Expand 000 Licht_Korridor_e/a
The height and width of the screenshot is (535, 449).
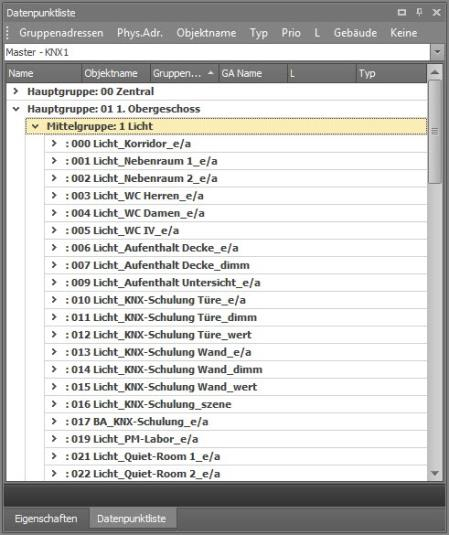[54, 143]
